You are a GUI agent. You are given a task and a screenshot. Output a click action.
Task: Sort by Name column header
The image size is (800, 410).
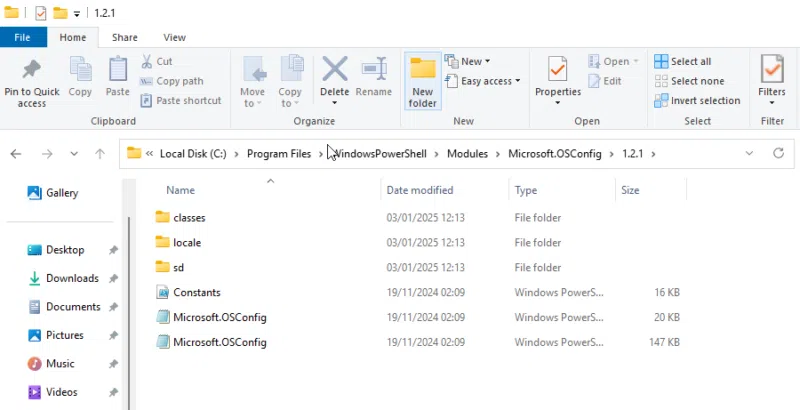[180, 190]
